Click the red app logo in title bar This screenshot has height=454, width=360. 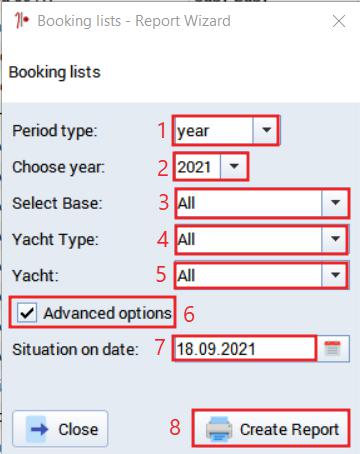point(22,20)
